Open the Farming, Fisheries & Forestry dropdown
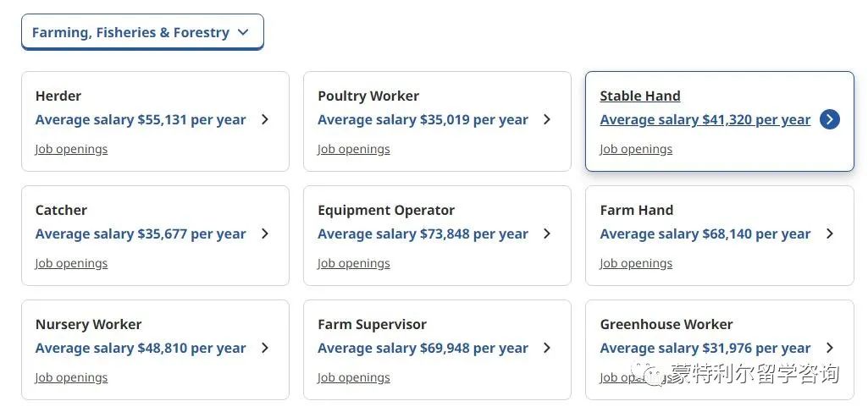This screenshot has width=868, height=412. click(x=142, y=32)
